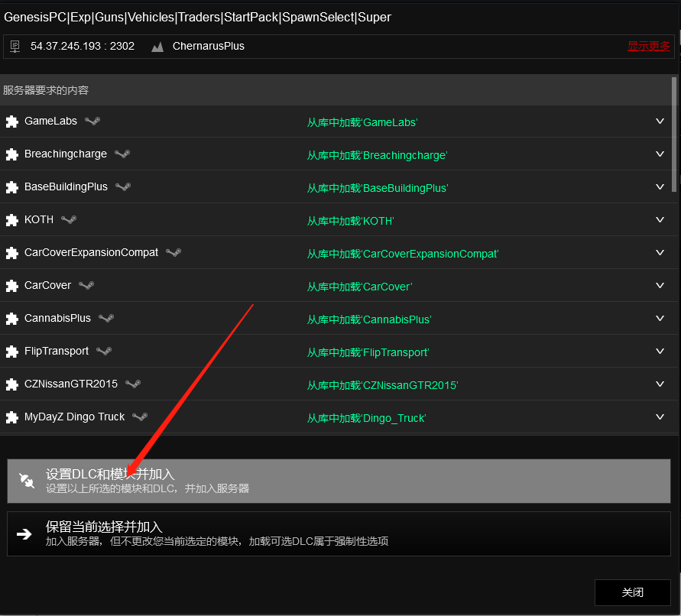Open Steam icon next to CarCoverExpansionCompat

[173, 252]
